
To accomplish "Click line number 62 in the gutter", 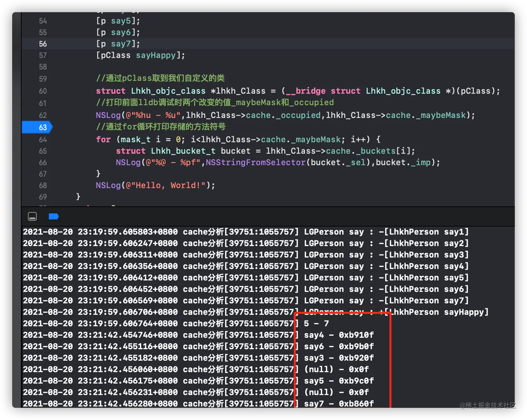I will coord(43,115).
